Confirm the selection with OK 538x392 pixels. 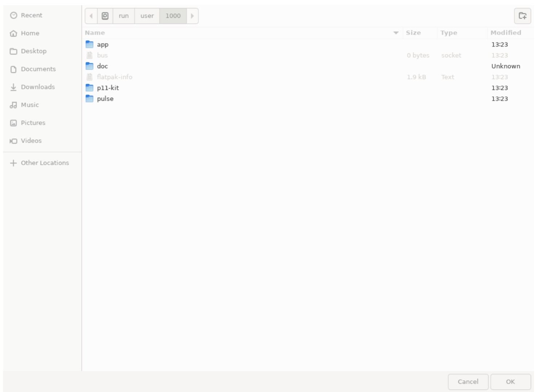tap(510, 381)
